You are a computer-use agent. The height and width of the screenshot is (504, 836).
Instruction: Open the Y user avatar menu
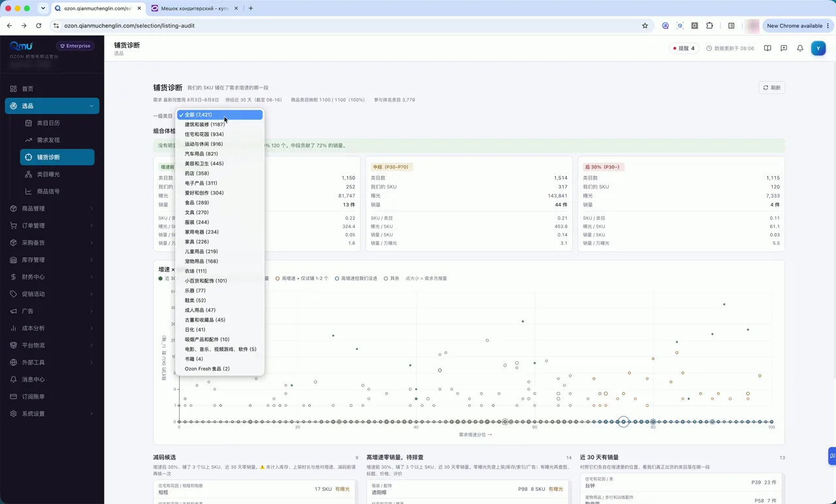click(x=818, y=48)
